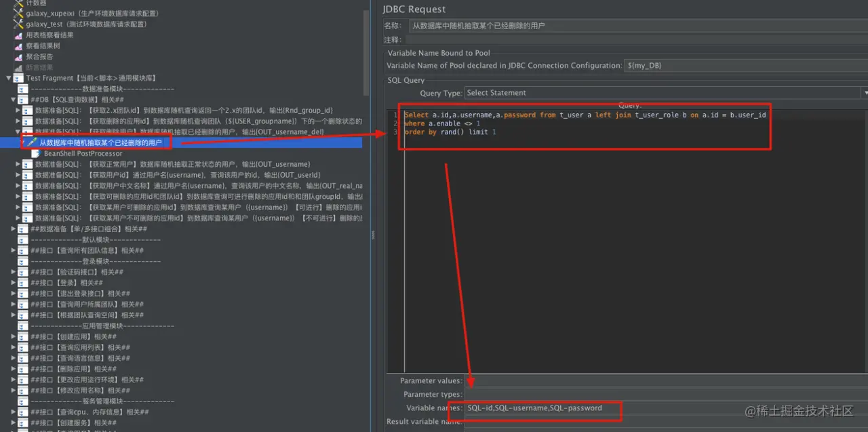Click the Parameter values field
Screen dimensions: 868x432
click(665, 380)
